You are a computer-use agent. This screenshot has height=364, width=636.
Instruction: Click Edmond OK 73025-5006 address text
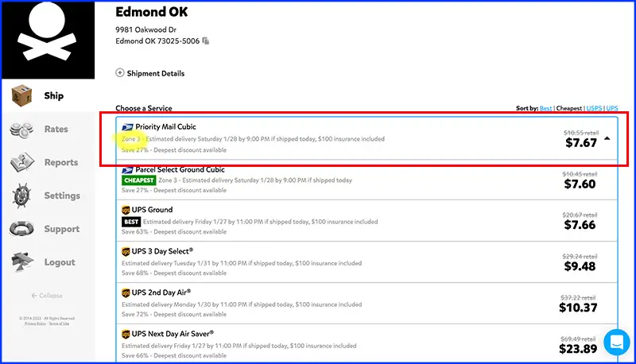pos(157,41)
